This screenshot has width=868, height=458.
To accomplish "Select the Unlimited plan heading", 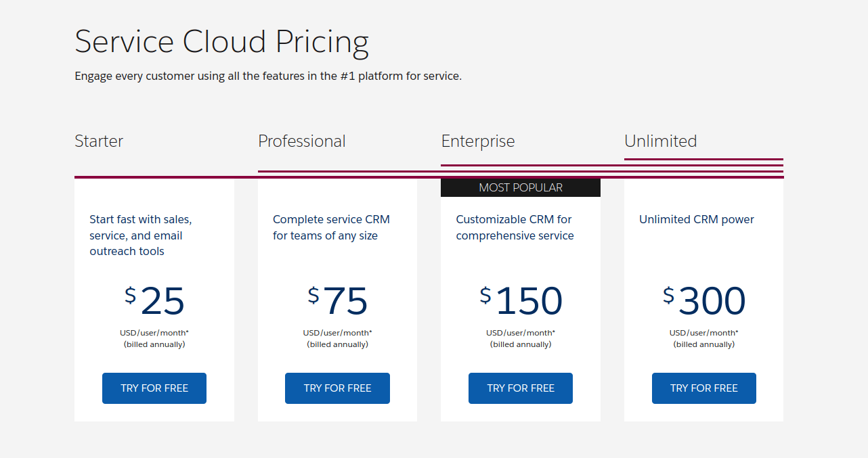I will 661,141.
